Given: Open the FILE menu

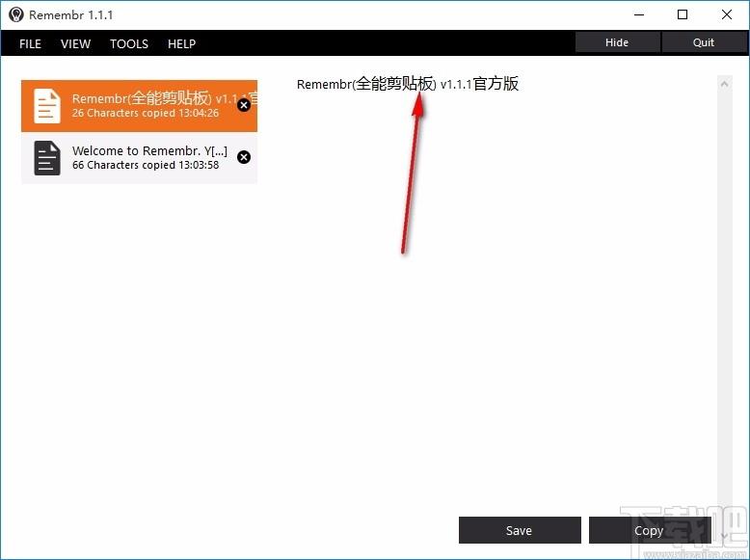Looking at the screenshot, I should pos(30,44).
